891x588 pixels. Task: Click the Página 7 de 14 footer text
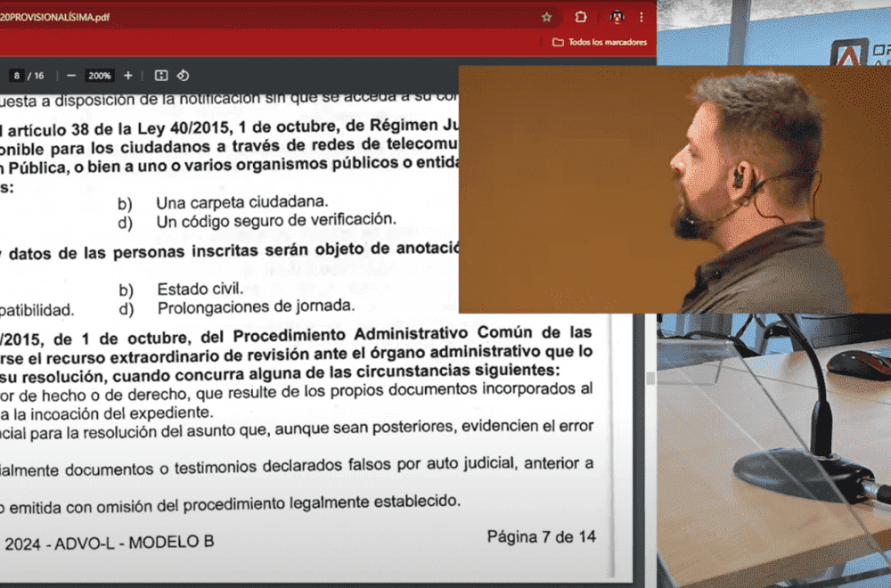pos(541,536)
